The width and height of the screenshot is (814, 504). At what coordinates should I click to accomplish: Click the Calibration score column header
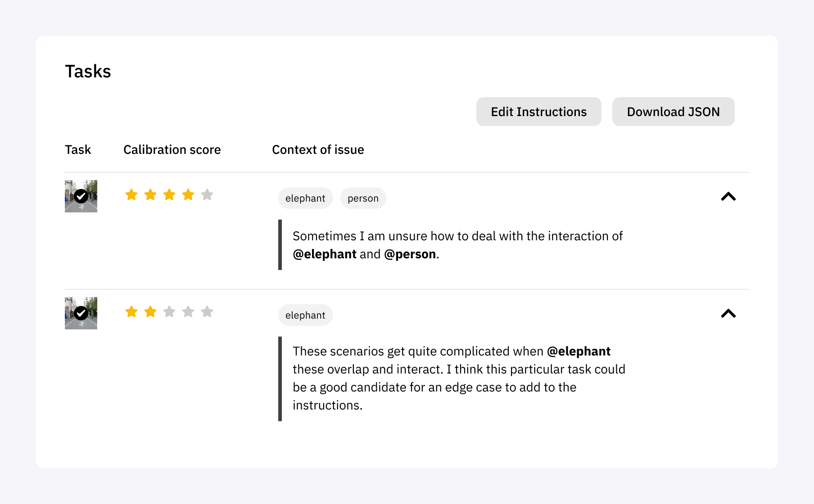[x=172, y=149]
